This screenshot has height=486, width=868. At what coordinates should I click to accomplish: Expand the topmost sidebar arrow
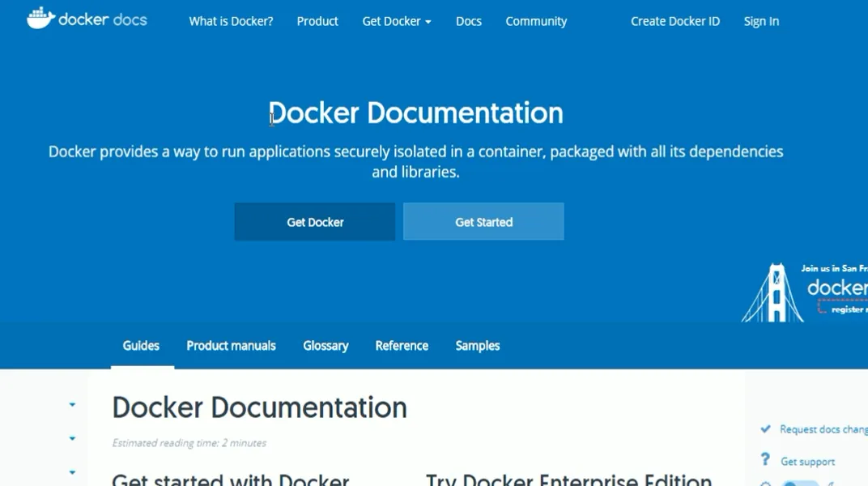[72, 405]
